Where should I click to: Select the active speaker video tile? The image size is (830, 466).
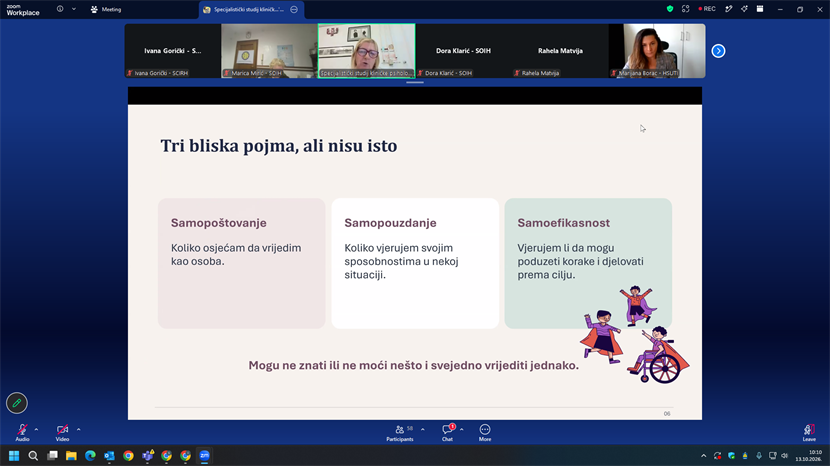[x=366, y=51]
